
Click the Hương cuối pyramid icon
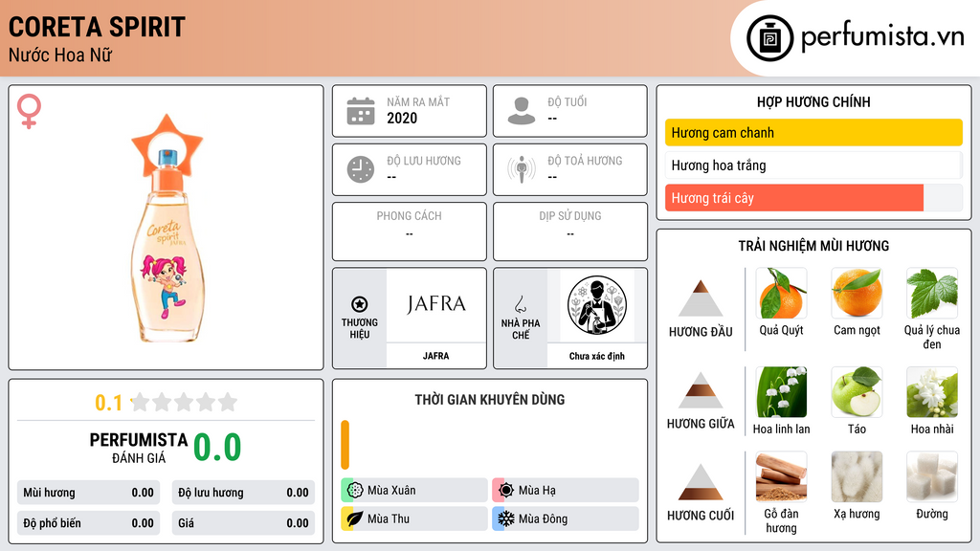pyautogui.click(x=701, y=482)
